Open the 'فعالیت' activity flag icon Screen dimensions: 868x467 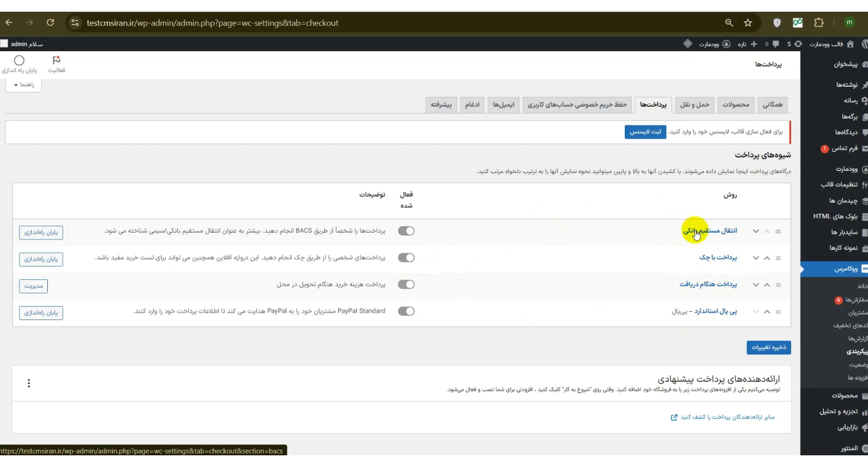[56, 65]
